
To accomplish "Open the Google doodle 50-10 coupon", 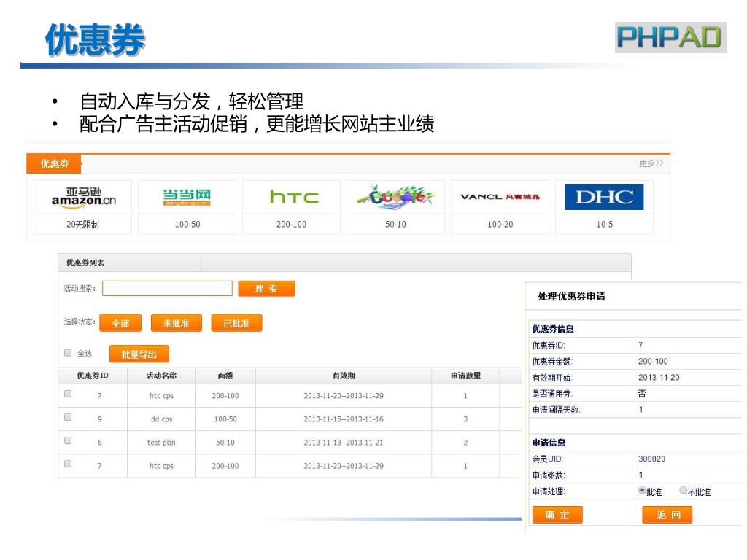I will point(395,207).
